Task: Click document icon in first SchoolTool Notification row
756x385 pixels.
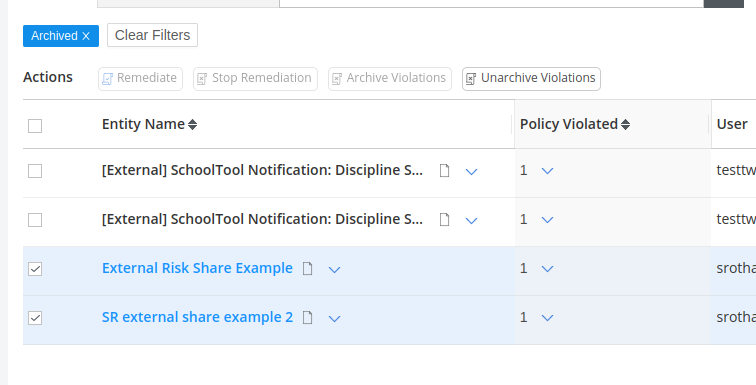Action: (x=445, y=171)
